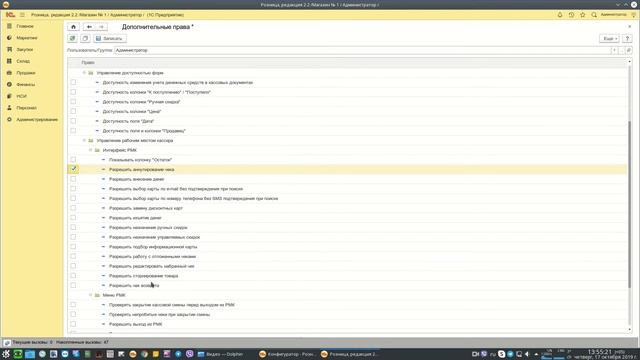
Task: Open history clock icon in top bar
Action: coord(571,15)
